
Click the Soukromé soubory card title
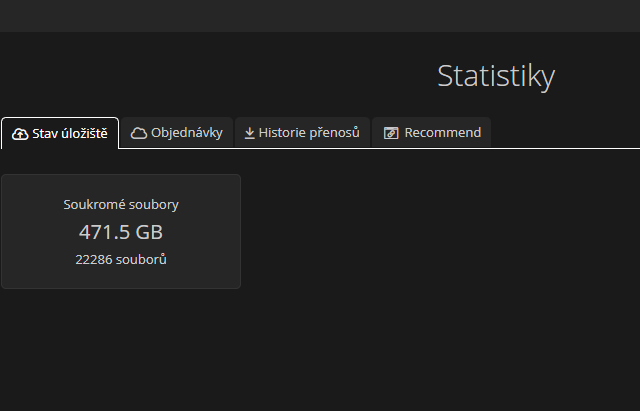point(121,204)
